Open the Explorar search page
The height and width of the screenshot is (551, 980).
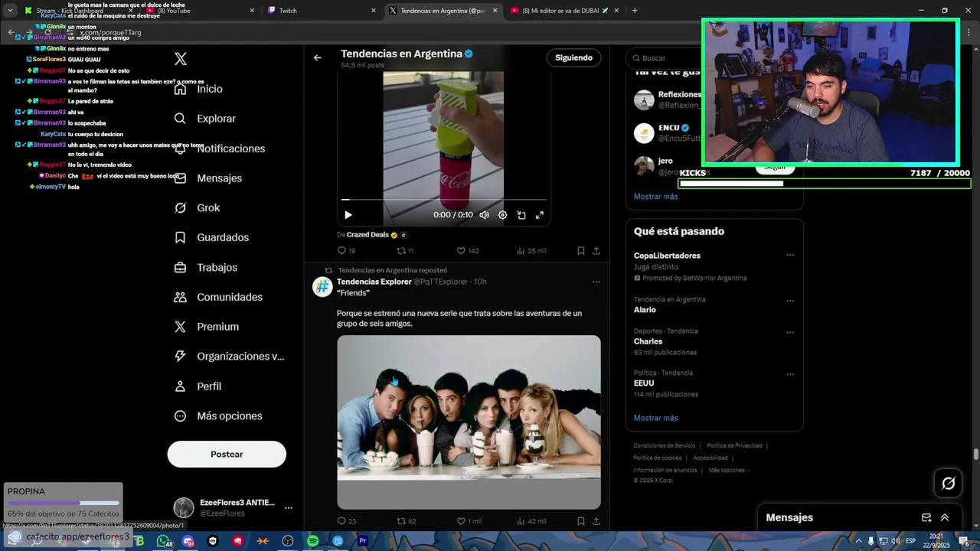(205, 119)
